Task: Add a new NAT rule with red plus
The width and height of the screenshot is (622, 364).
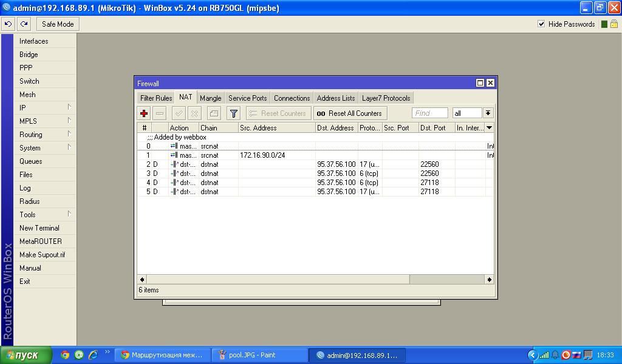Action: point(144,113)
